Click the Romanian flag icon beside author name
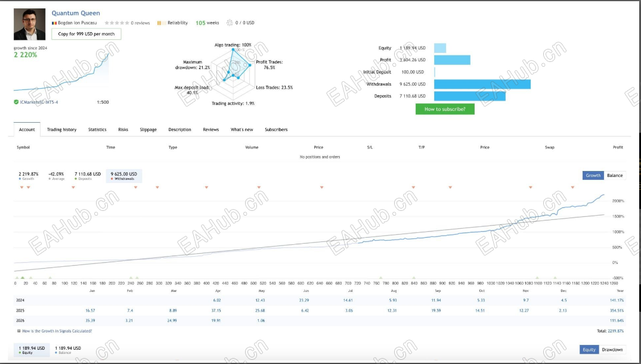The height and width of the screenshot is (364, 641). coord(54,23)
